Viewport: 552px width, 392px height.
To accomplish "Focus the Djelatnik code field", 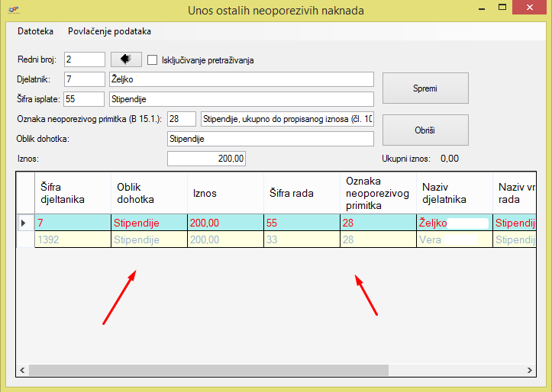I will point(85,79).
